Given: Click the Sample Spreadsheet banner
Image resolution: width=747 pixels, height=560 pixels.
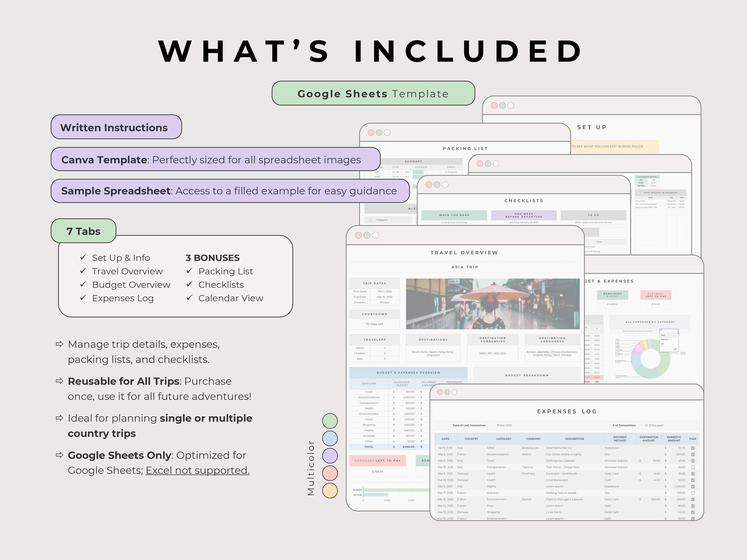Looking at the screenshot, I should click(230, 191).
